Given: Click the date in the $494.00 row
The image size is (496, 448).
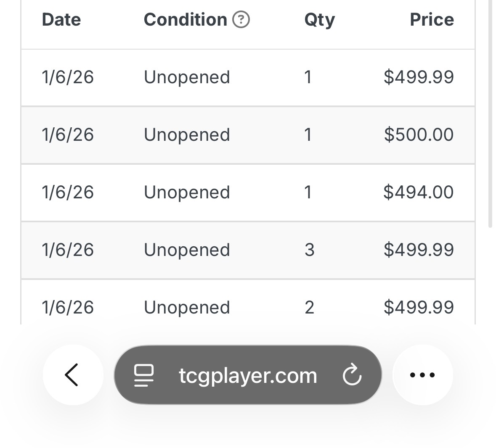Looking at the screenshot, I should coord(67,192).
